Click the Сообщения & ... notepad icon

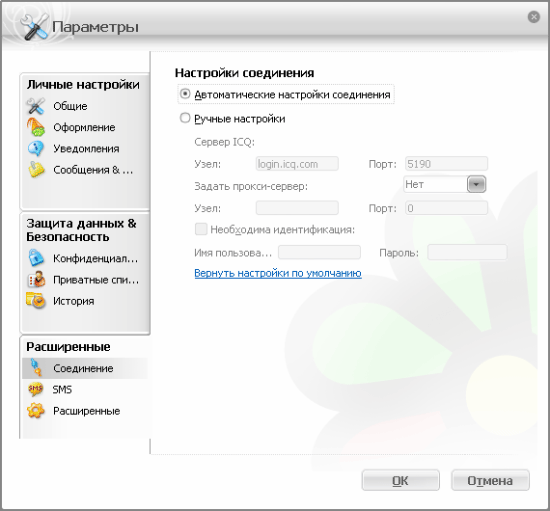(x=36, y=169)
